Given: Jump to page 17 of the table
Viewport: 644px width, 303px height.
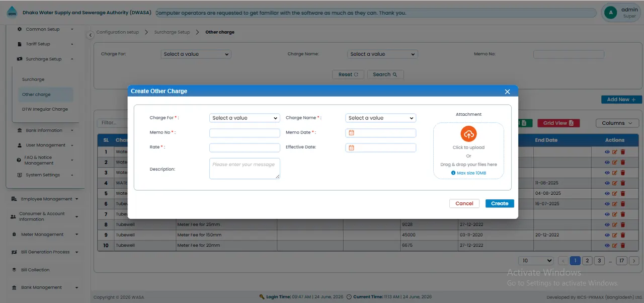Looking at the screenshot, I should pos(622,261).
